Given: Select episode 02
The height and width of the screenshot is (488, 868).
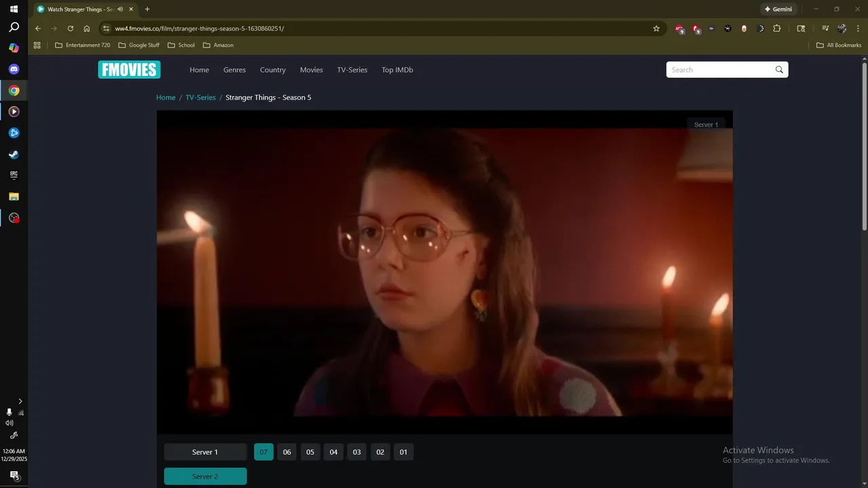Looking at the screenshot, I should [x=380, y=452].
